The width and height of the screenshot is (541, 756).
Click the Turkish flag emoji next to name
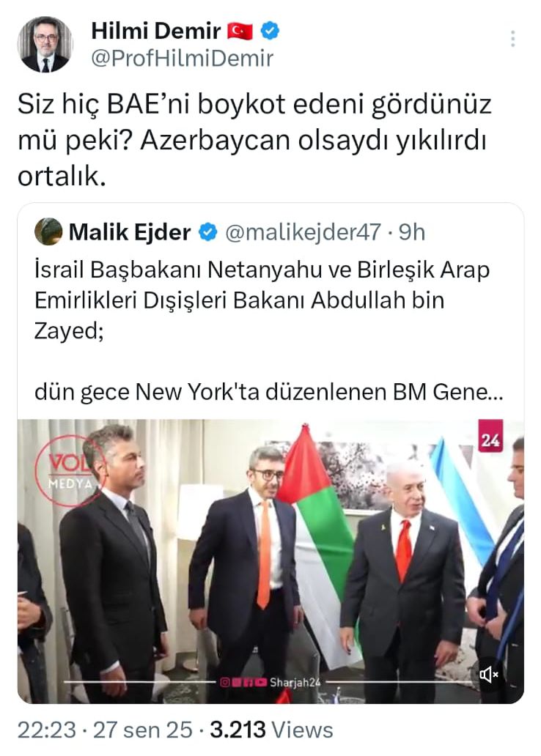[240, 31]
